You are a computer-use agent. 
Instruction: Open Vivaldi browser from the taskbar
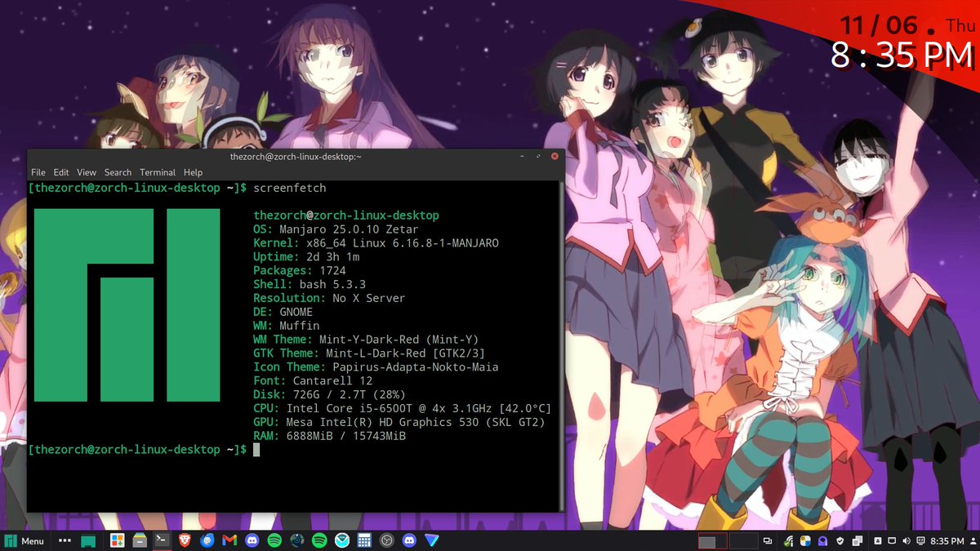[433, 540]
